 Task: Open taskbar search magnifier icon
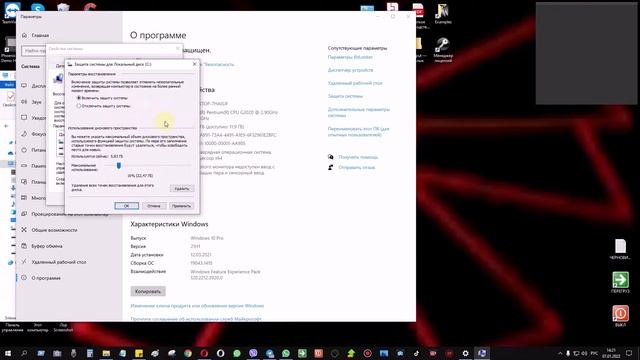pyautogui.click(x=24, y=353)
